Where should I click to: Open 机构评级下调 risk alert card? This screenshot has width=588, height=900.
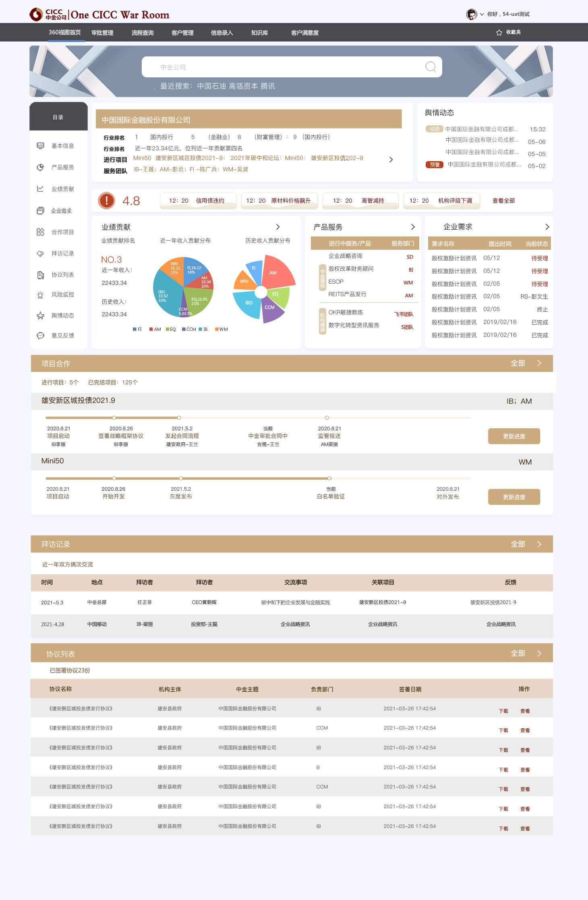442,201
